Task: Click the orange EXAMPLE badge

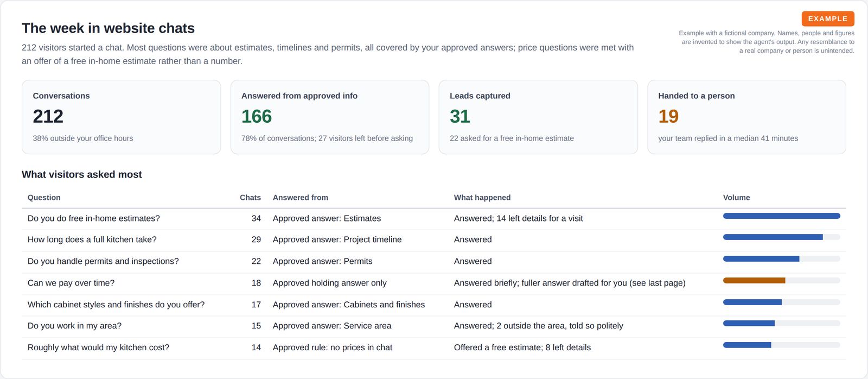Action: (x=828, y=18)
